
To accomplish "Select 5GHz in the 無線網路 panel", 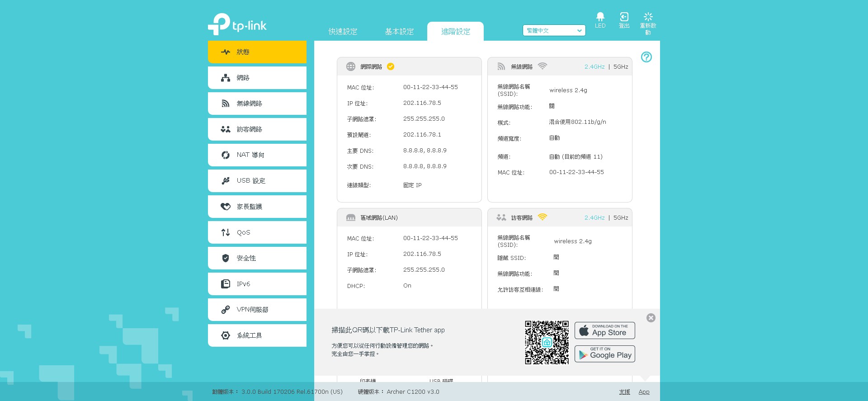I will click(x=621, y=66).
